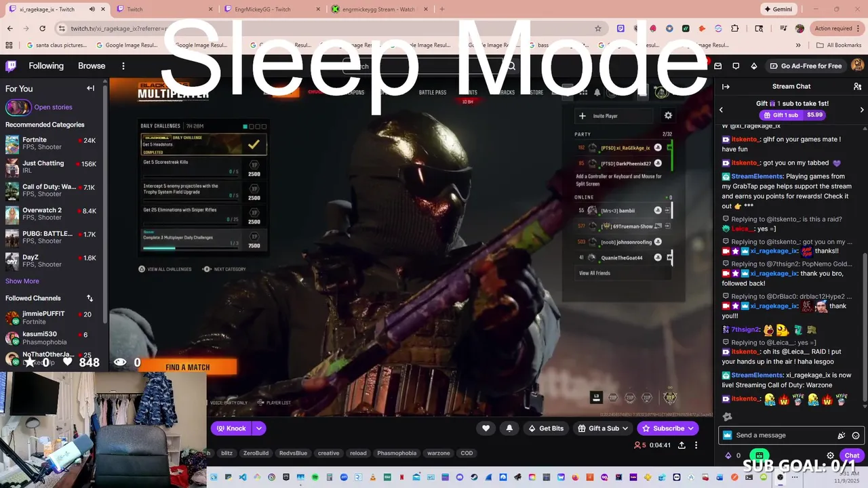The image size is (868, 488).
Task: Open Just Chatting recommended category
Action: (x=51, y=167)
